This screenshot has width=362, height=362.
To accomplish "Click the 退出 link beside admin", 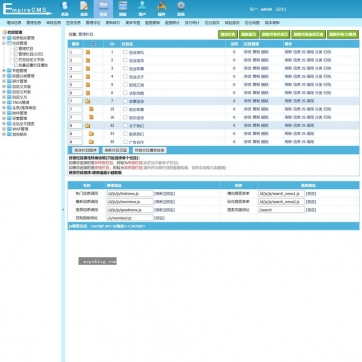I will (x=280, y=9).
